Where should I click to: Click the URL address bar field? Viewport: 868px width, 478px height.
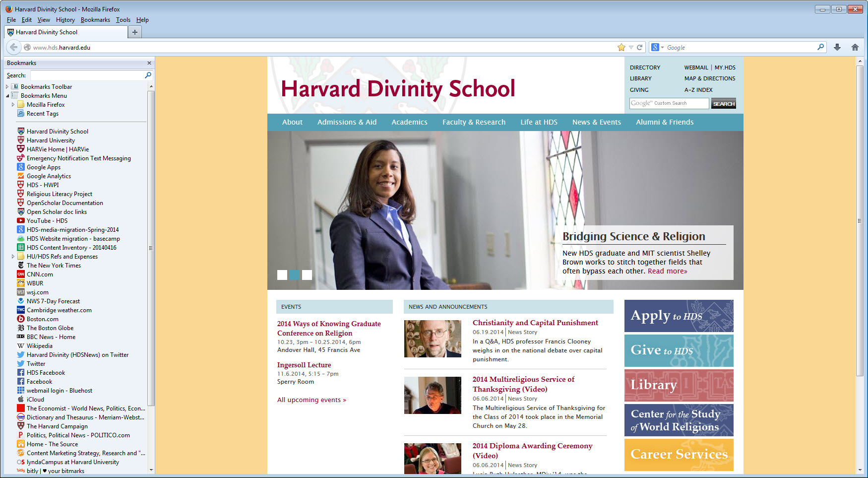point(322,47)
